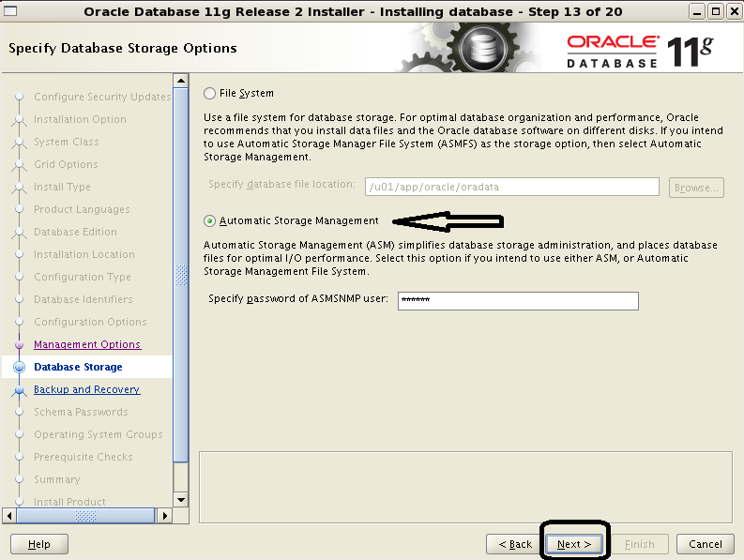Select Automatic Storage Management radio option

tap(209, 221)
